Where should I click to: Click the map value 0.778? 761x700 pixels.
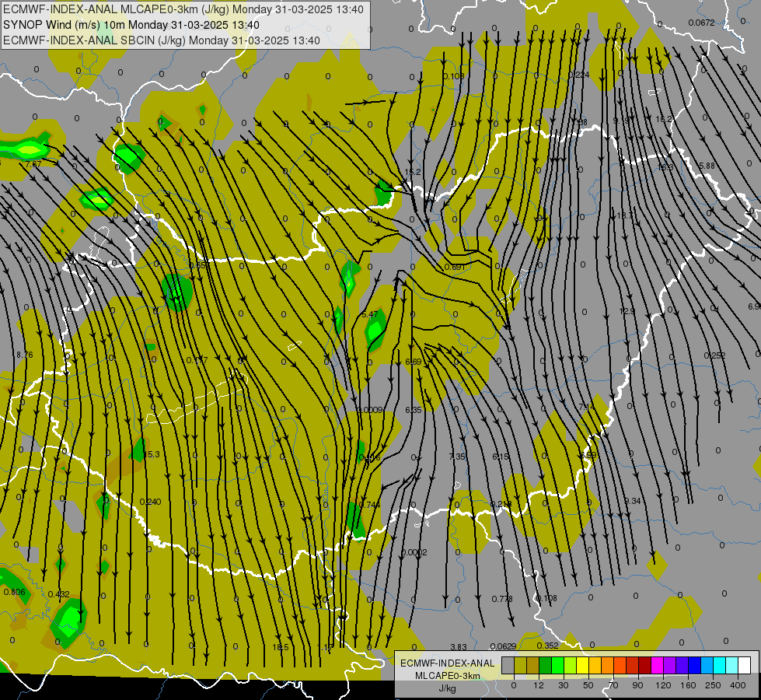coord(502,599)
